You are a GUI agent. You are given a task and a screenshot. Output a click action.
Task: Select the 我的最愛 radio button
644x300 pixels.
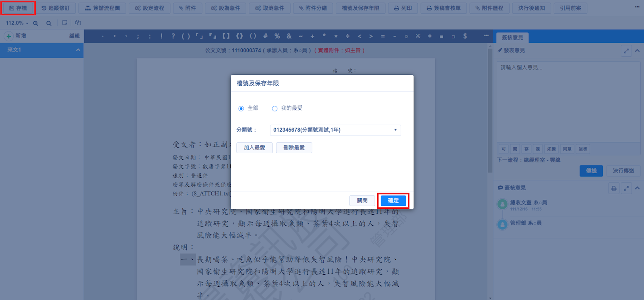tap(275, 109)
